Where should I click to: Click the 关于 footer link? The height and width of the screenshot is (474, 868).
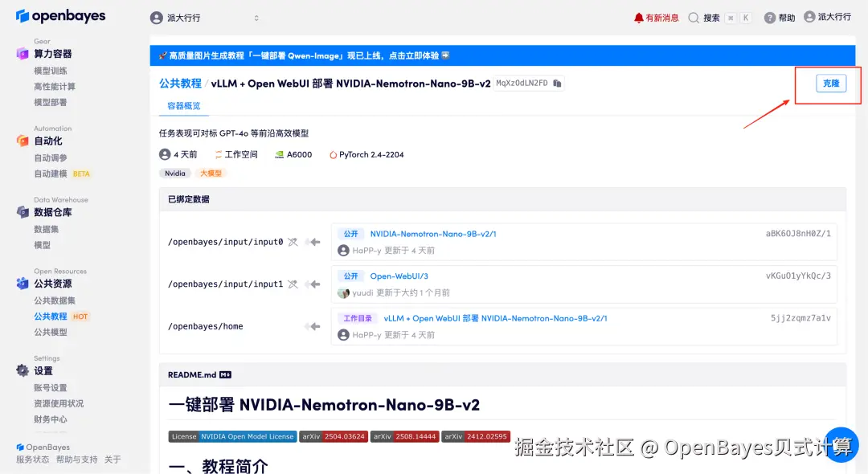click(113, 460)
